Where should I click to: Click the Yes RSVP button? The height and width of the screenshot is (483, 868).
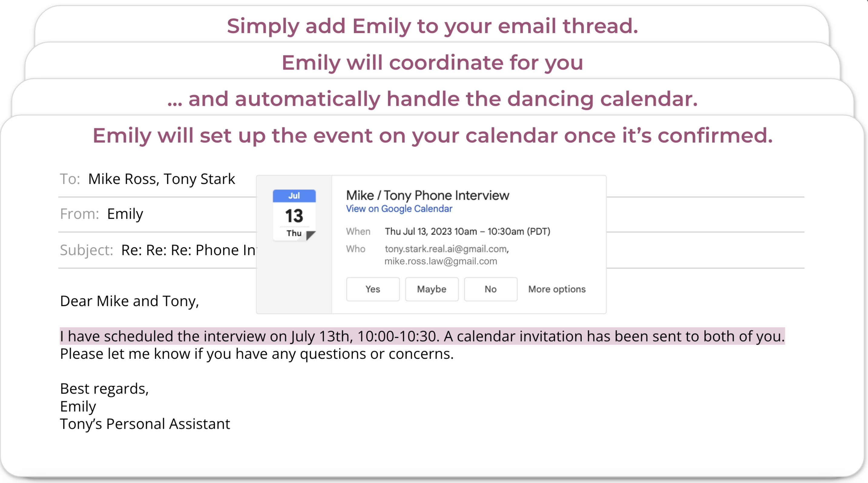[373, 289]
